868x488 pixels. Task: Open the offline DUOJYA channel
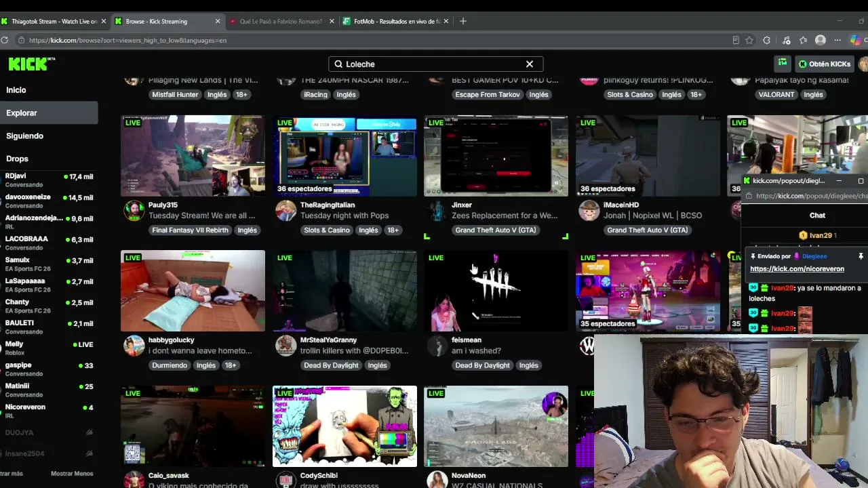tap(49, 432)
